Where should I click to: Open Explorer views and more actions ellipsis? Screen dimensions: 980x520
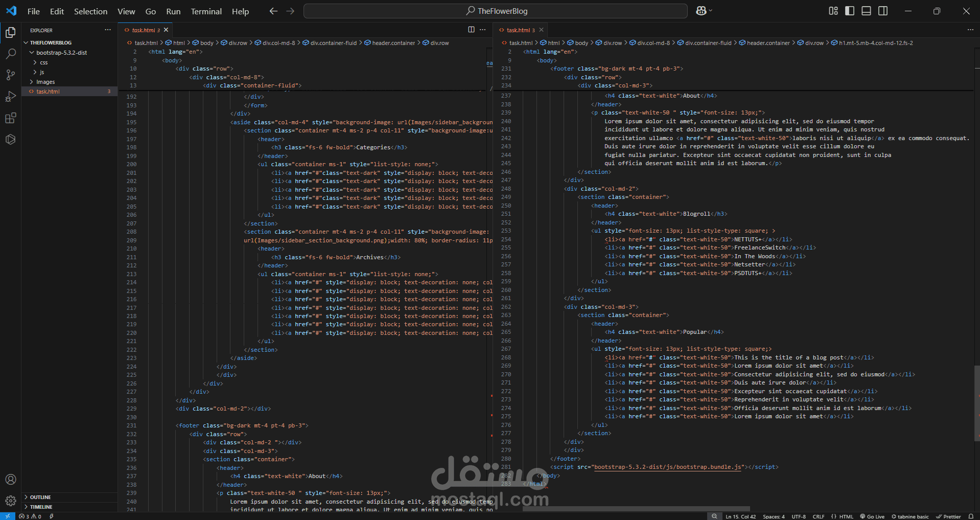108,30
